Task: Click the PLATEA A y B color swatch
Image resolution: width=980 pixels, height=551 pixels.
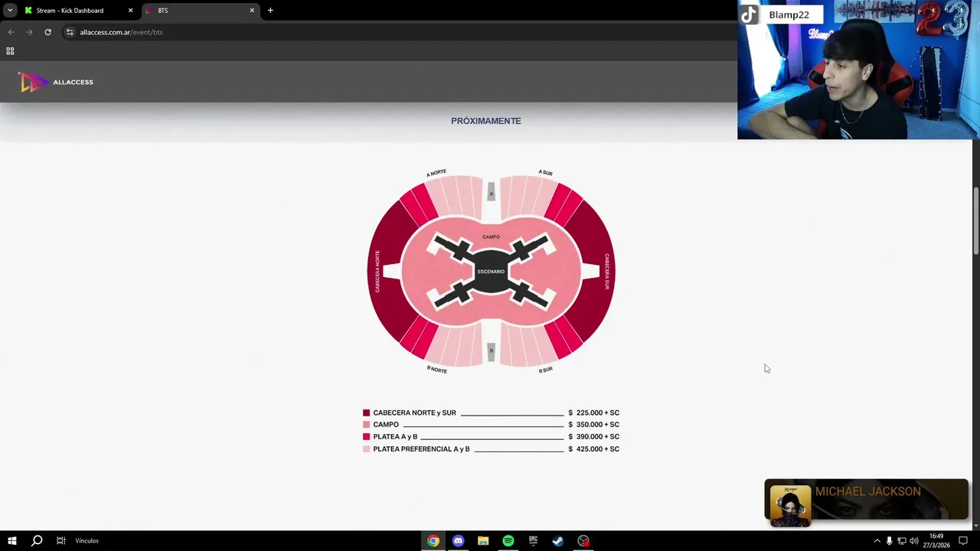Action: (x=366, y=437)
